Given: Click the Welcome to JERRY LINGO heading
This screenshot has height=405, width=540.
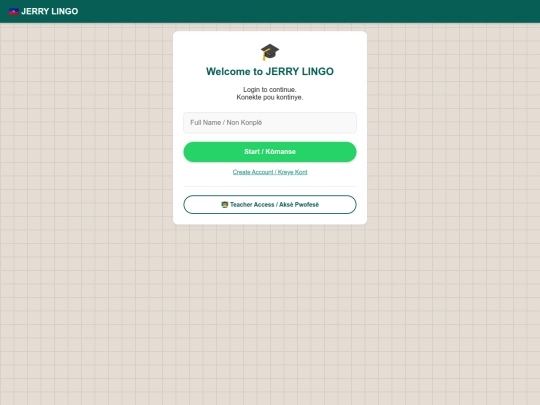Looking at the screenshot, I should (270, 71).
